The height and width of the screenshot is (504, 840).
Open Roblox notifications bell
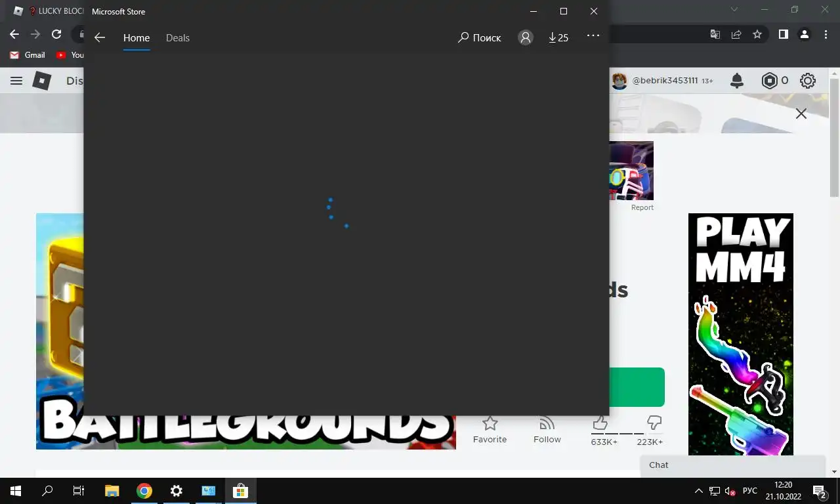coord(737,81)
